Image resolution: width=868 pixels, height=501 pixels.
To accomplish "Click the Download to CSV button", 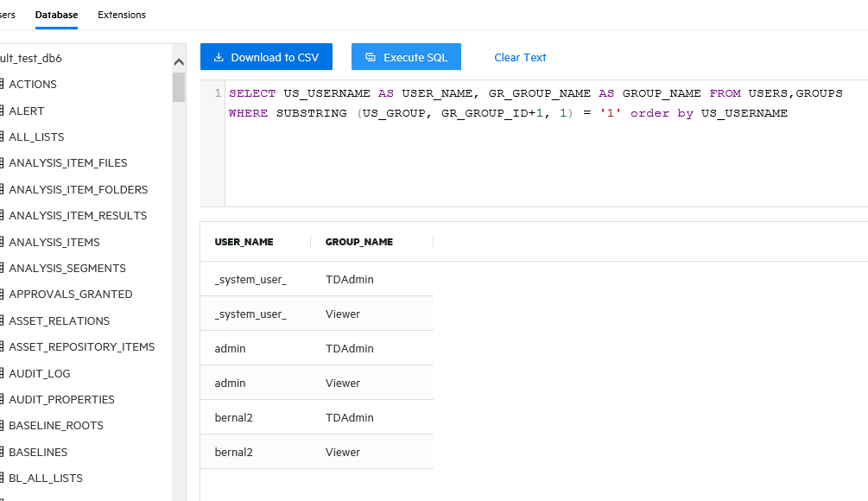I will coord(266,57).
